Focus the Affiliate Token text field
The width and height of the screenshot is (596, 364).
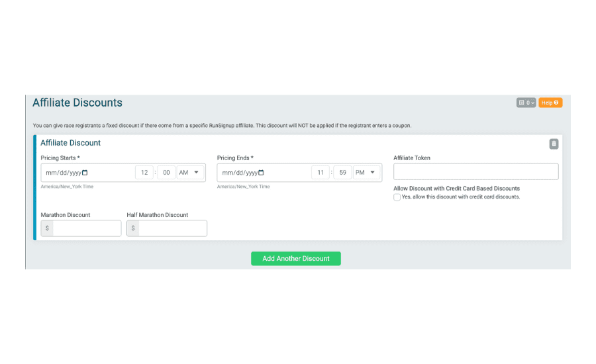tap(476, 171)
